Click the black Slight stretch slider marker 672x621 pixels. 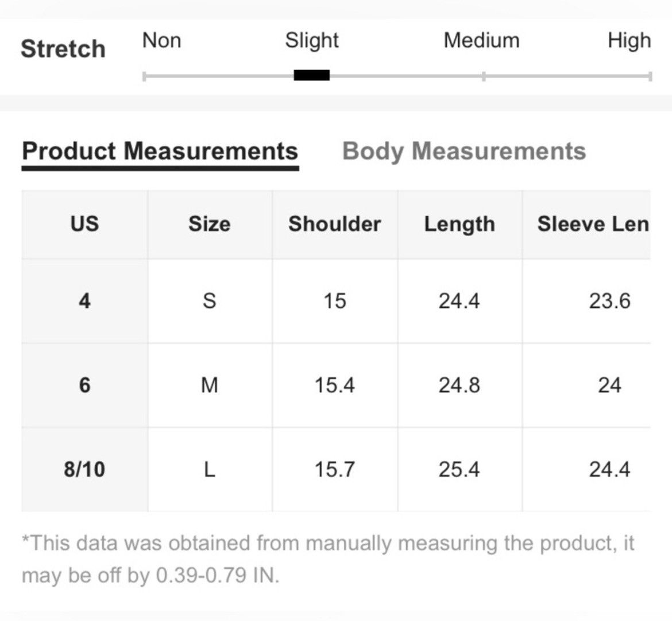click(x=311, y=75)
